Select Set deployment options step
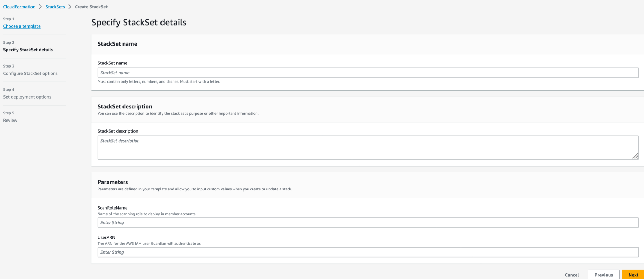This screenshot has width=644, height=279. [27, 97]
